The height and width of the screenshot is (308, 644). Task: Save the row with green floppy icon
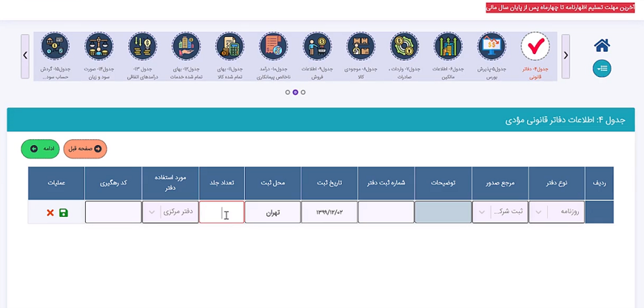click(64, 212)
